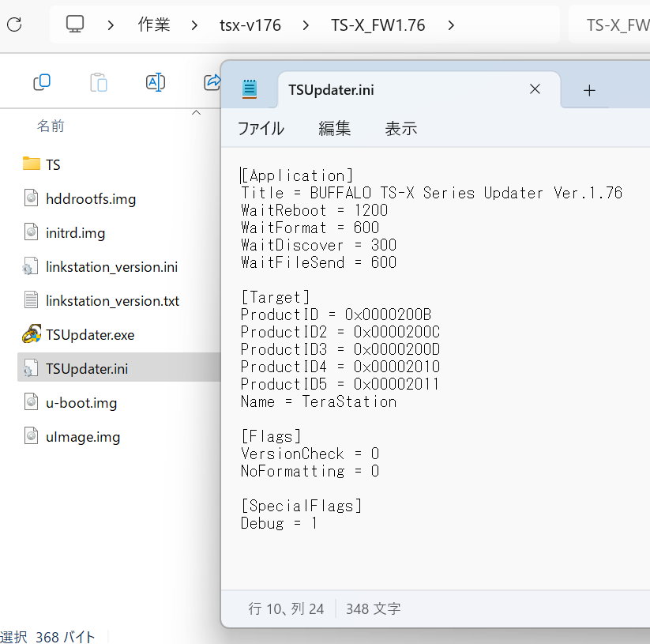The image size is (650, 644).
Task: Click the This PC monitor icon in breadcrumb
Action: [75, 24]
